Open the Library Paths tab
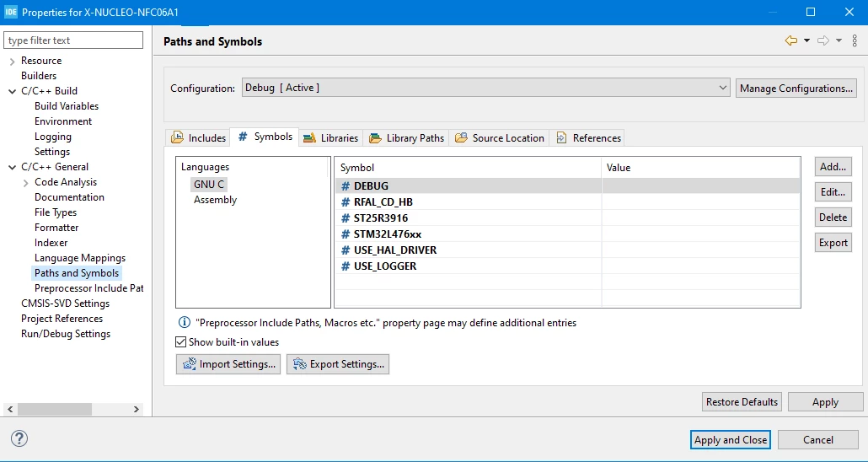This screenshot has width=868, height=462. coord(406,138)
